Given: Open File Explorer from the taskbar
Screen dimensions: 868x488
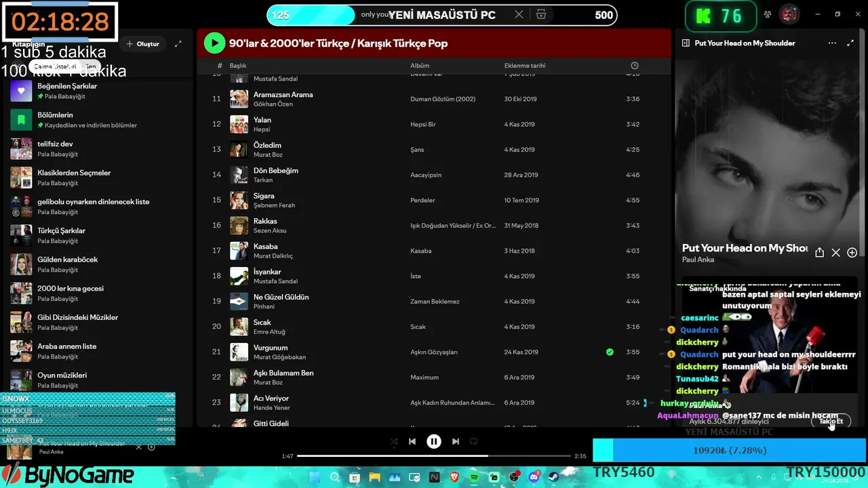Looking at the screenshot, I should pyautogui.click(x=374, y=478).
